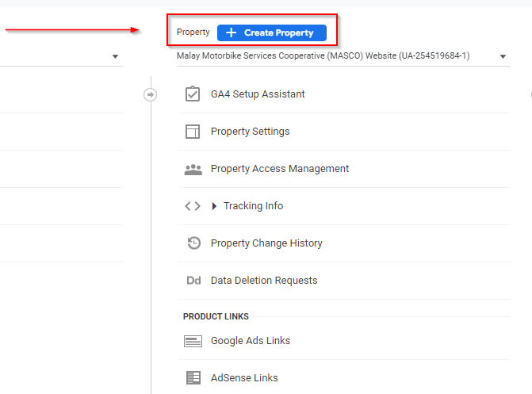Open Property Access Management
The image size is (532, 394).
[x=279, y=169]
